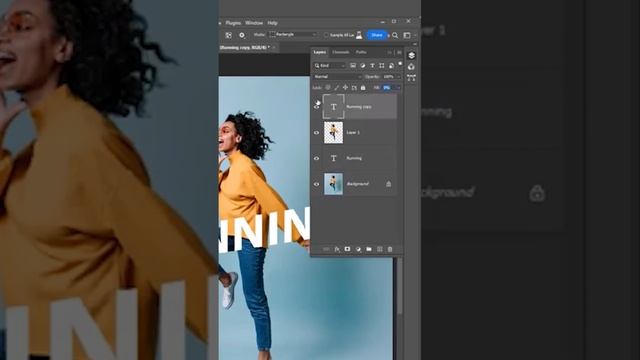Click the fx layer style icon
Viewport: 640px width, 360px height.
coord(337,249)
